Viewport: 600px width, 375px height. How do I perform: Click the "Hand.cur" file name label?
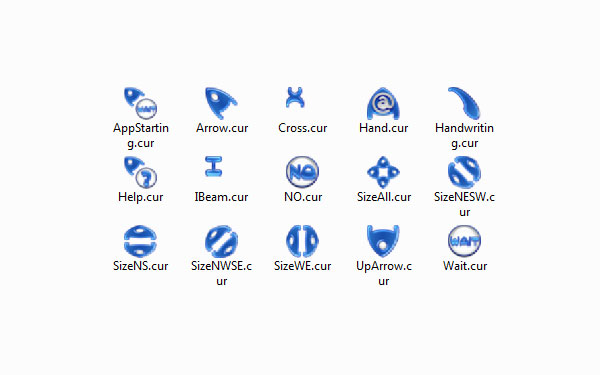point(383,128)
